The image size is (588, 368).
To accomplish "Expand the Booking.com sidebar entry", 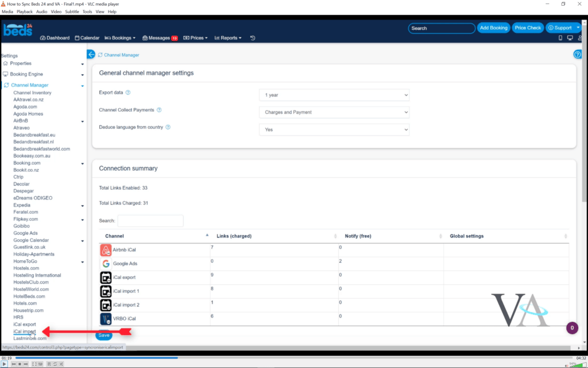I will (x=83, y=164).
